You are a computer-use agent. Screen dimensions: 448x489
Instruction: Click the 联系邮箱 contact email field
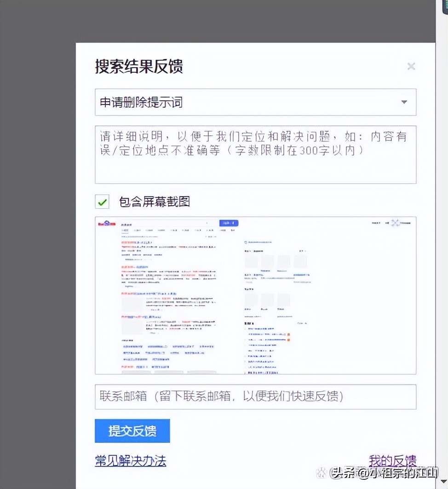(x=256, y=397)
